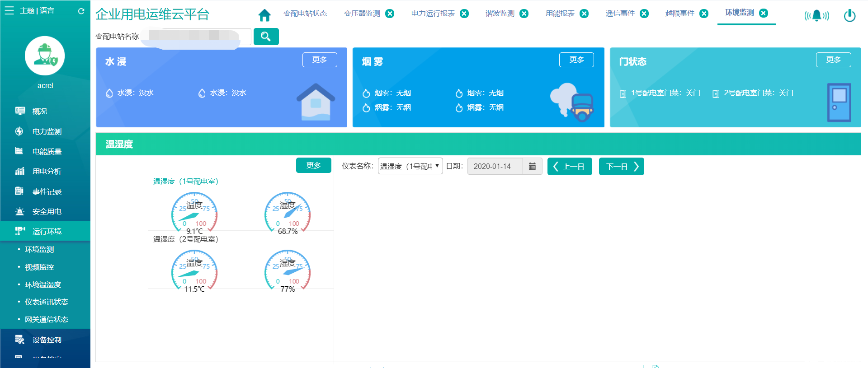Click the 设备控制 icon in sidebar
Image resolution: width=868 pixels, height=368 pixels.
(19, 340)
